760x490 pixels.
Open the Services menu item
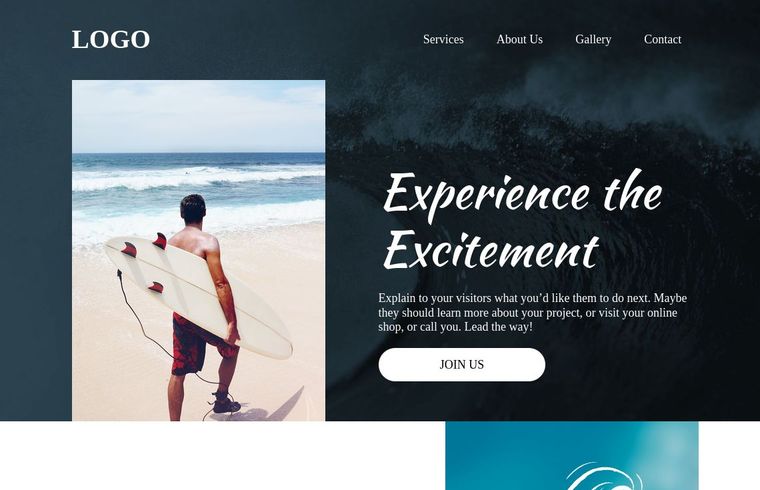coord(443,39)
